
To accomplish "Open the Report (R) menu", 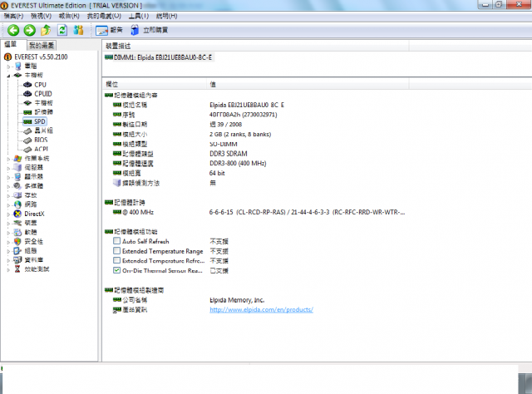I will [69, 16].
